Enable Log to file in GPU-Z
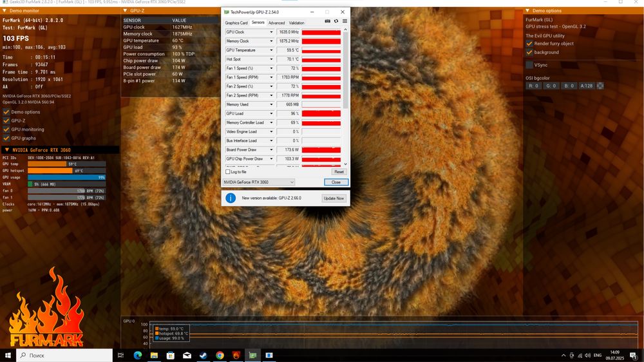 tap(228, 172)
